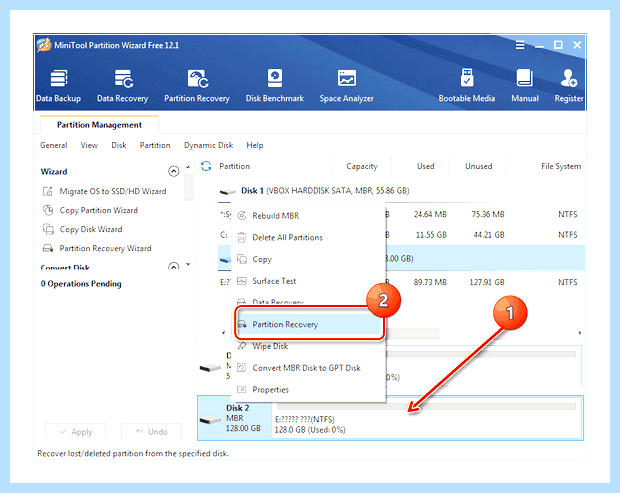Image resolution: width=620 pixels, height=493 pixels.
Task: Refresh the partition list
Action: pos(206,166)
